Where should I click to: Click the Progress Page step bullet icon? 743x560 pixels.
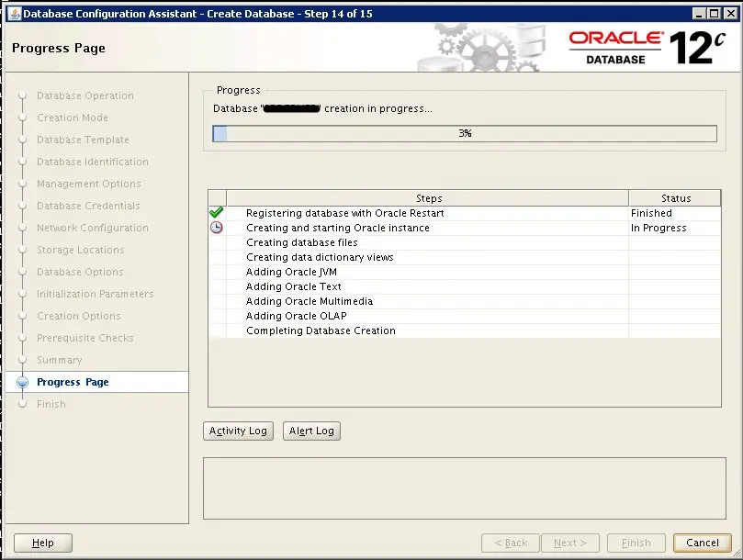pos(22,382)
